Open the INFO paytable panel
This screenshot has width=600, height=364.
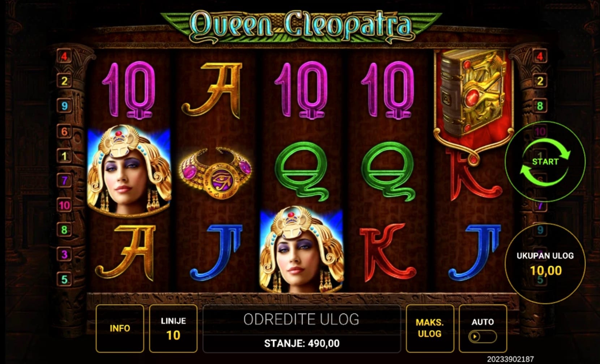click(120, 328)
